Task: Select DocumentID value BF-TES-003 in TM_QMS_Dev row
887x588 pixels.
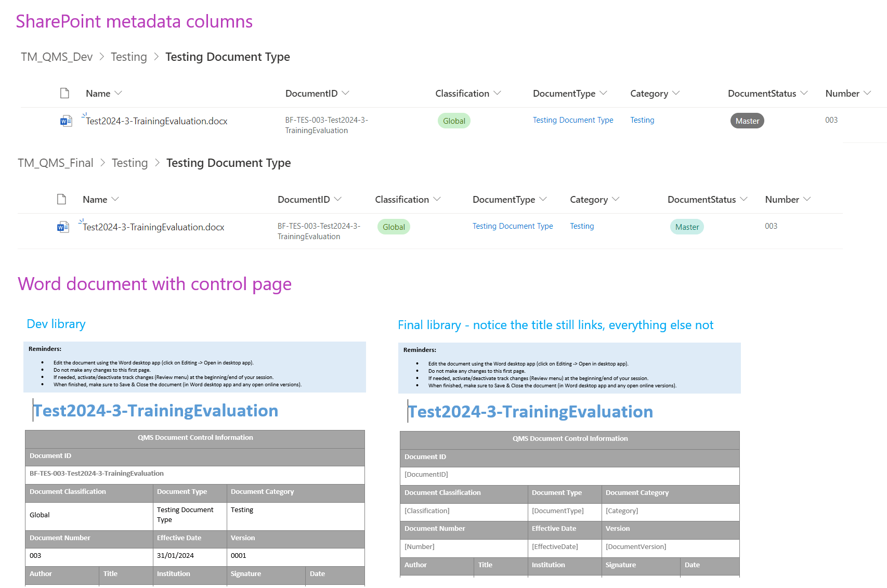Action: tap(327, 125)
